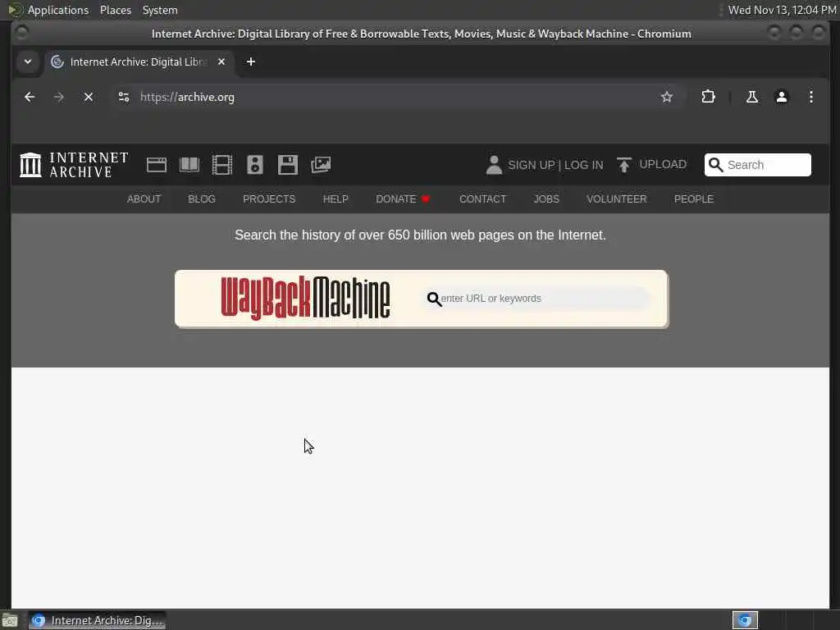Click the '650 billion web pages' headline text
The height and width of the screenshot is (630, 840).
[420, 235]
